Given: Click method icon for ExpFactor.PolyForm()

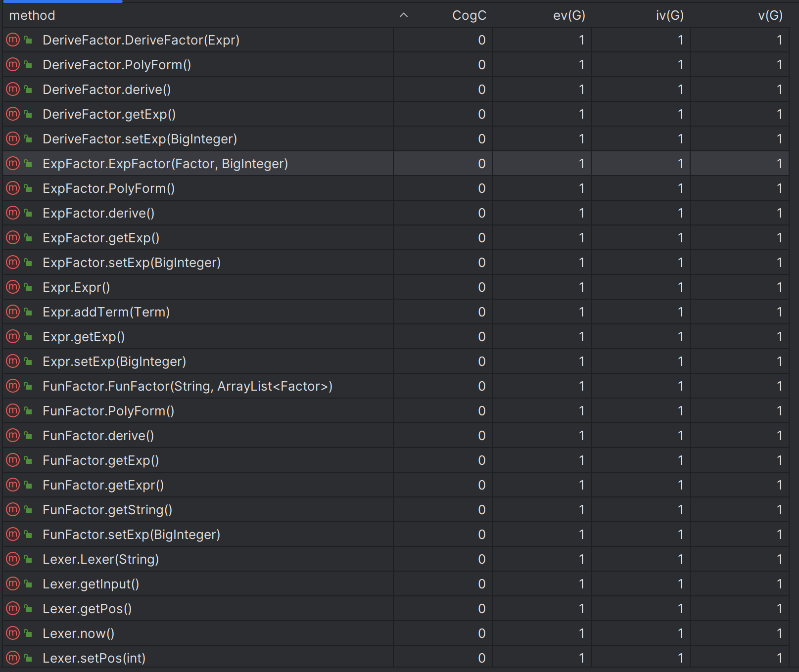Looking at the screenshot, I should [x=13, y=188].
